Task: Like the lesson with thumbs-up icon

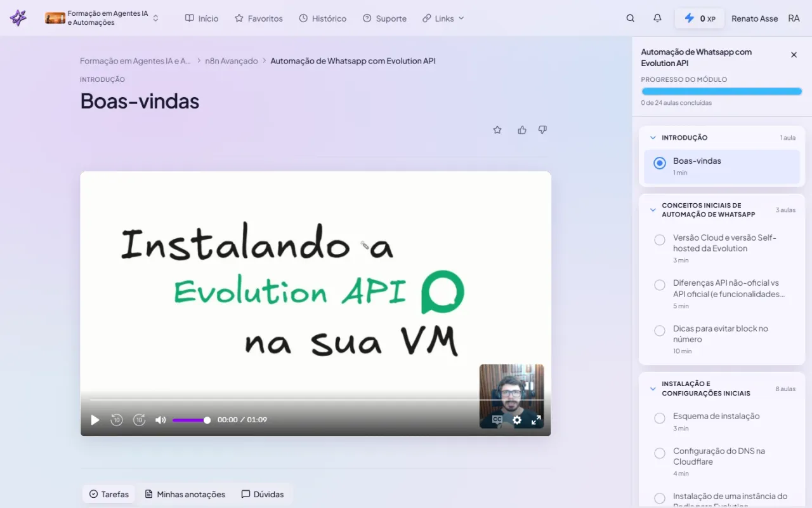Action: pos(522,130)
